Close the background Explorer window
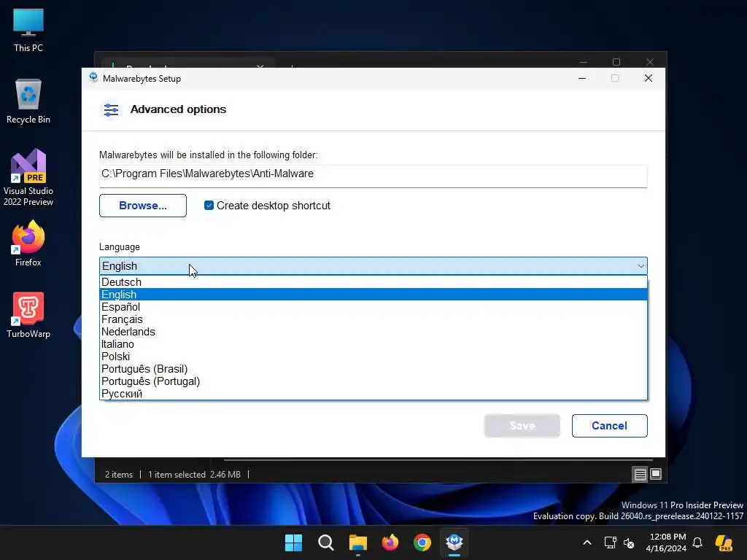The width and height of the screenshot is (747, 560). tap(650, 62)
